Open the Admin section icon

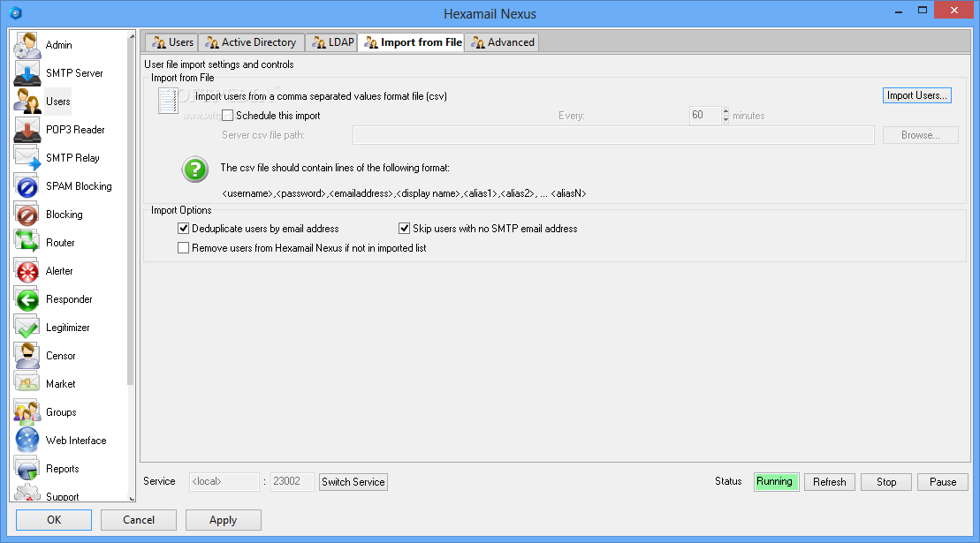pyautogui.click(x=27, y=45)
